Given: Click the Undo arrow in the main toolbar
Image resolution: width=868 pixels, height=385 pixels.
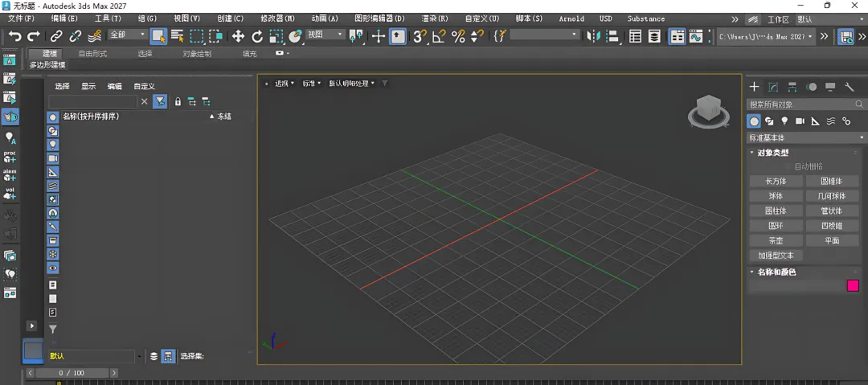Looking at the screenshot, I should coord(14,36).
